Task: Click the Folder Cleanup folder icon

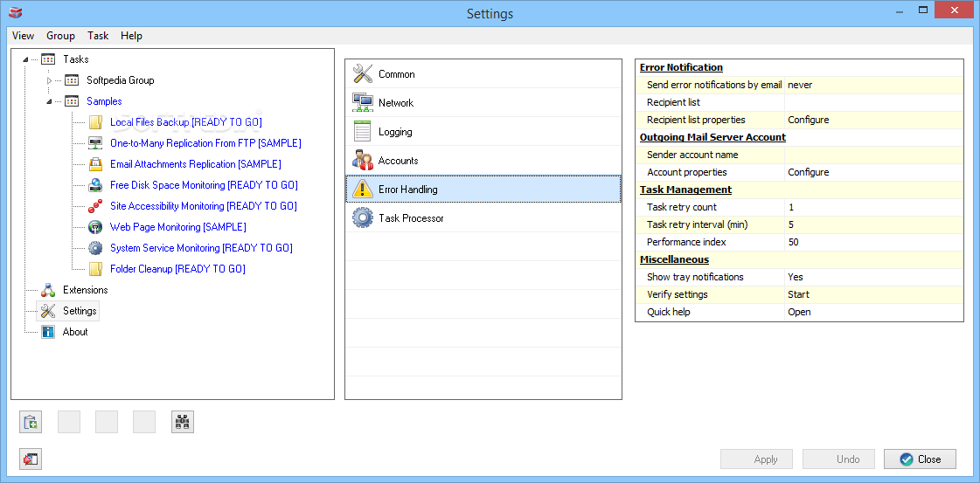Action: 95,269
